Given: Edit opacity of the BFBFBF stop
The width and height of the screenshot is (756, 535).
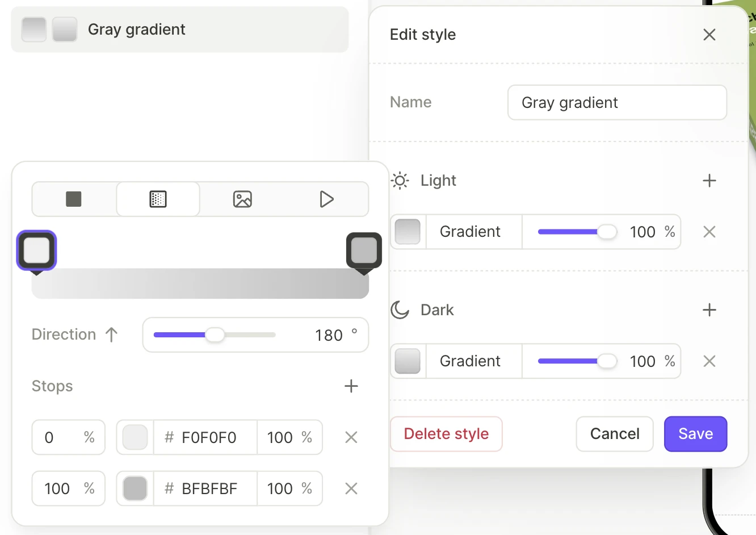Looking at the screenshot, I should click(x=290, y=488).
